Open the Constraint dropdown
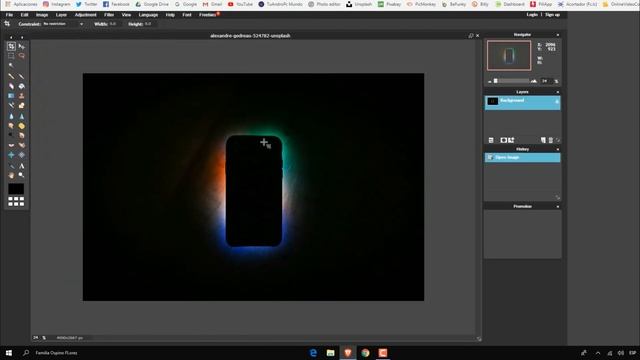 [63, 24]
